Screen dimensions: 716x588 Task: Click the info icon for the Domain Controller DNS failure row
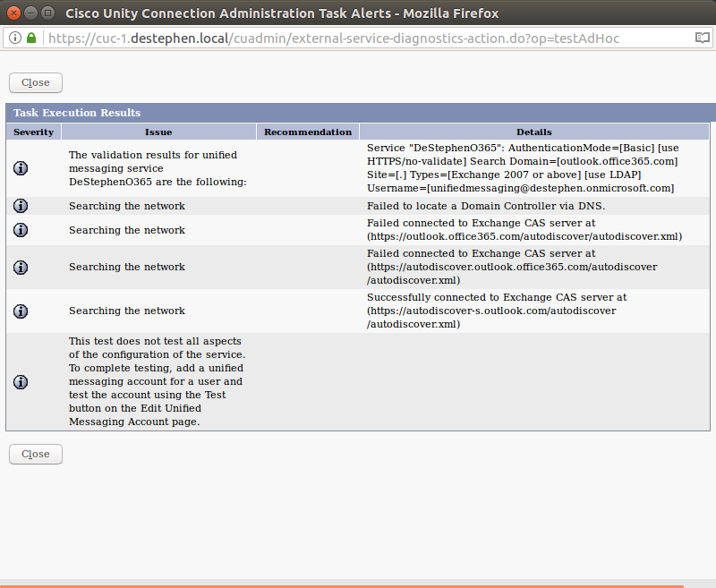21,206
